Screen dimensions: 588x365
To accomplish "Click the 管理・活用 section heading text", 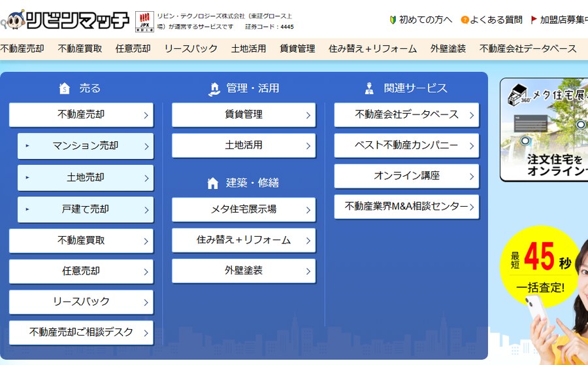I will tap(253, 88).
